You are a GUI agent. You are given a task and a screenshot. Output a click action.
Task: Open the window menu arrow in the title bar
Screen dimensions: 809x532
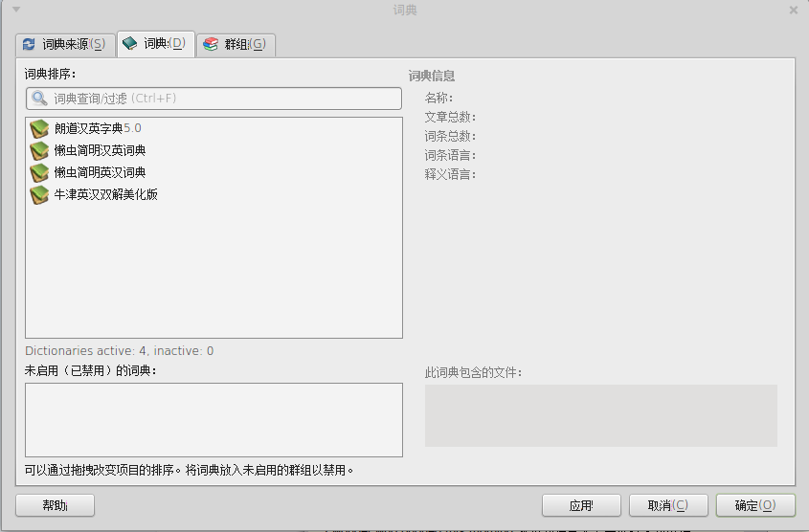[x=16, y=10]
